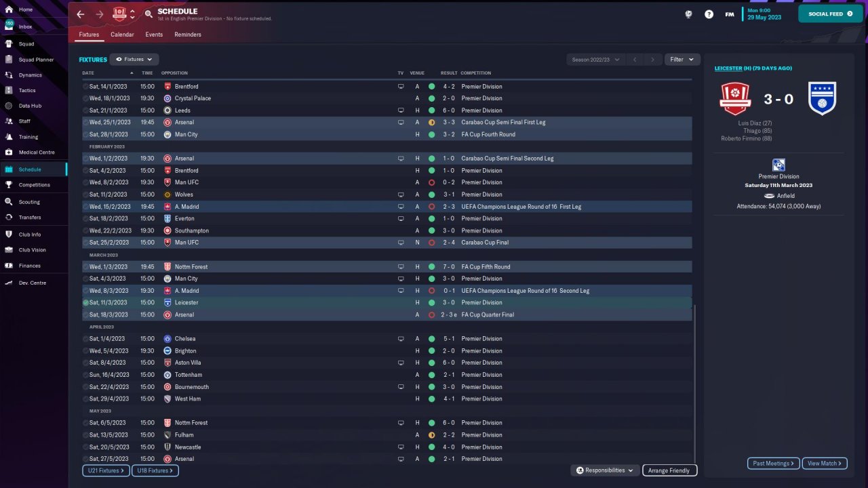The width and height of the screenshot is (868, 488).
Task: Tick the circle for Wed, 1/3/2023 Nottm Forest
Action: (x=85, y=267)
